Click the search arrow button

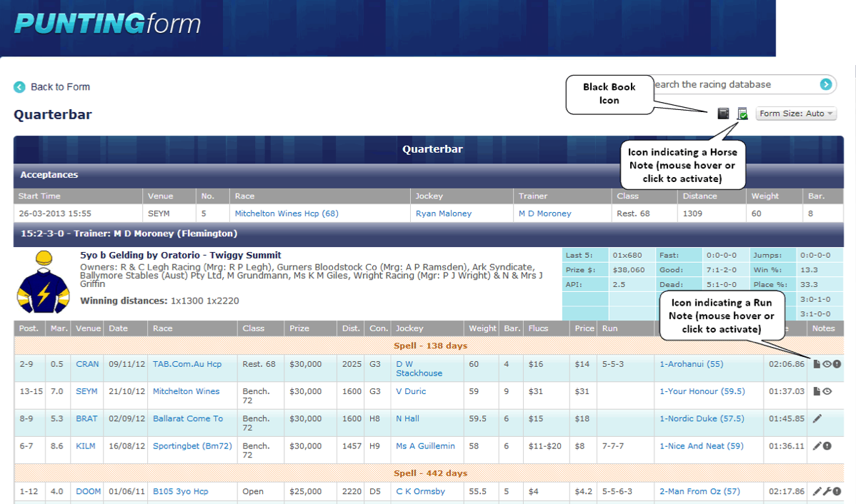tap(826, 84)
